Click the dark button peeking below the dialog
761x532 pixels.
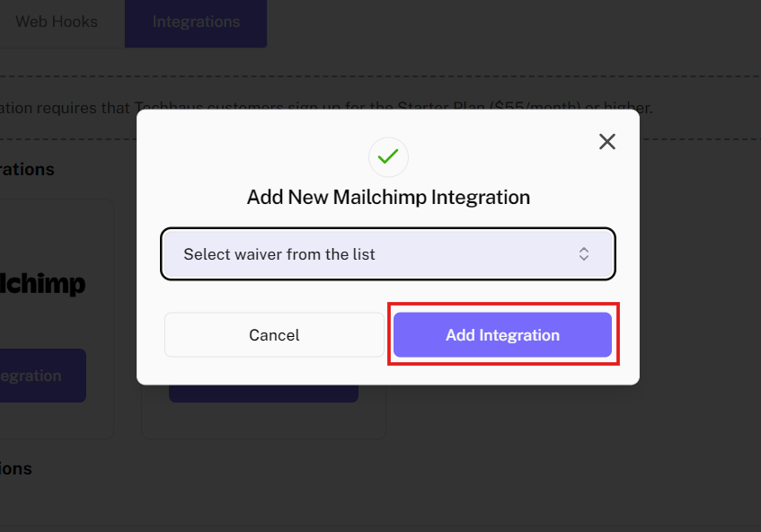[263, 394]
